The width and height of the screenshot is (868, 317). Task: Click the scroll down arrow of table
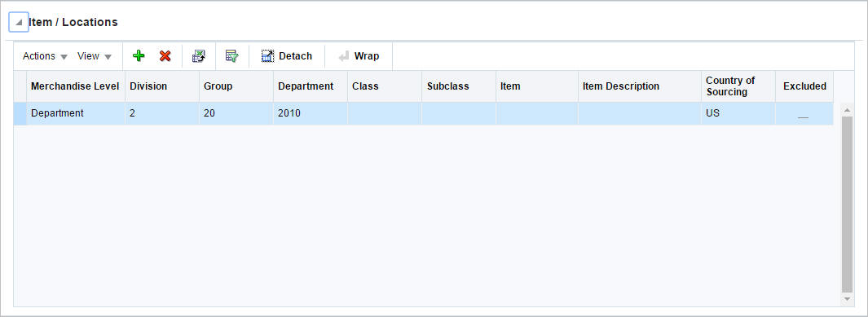click(847, 299)
